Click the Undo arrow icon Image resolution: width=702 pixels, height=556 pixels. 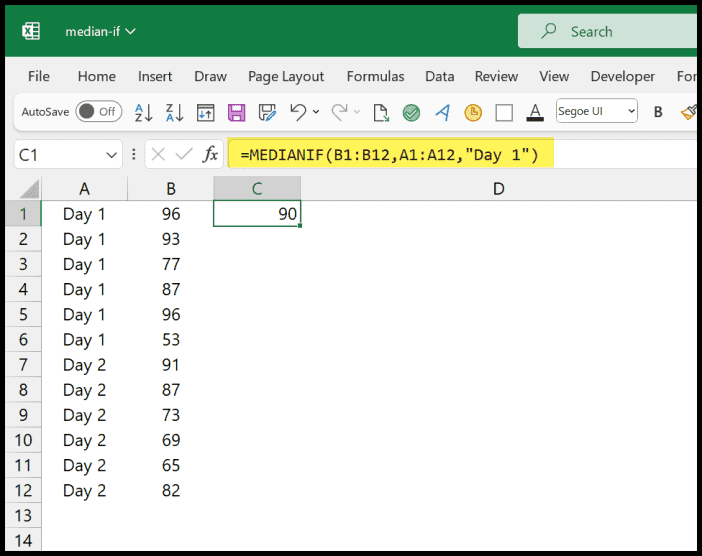[x=297, y=112]
